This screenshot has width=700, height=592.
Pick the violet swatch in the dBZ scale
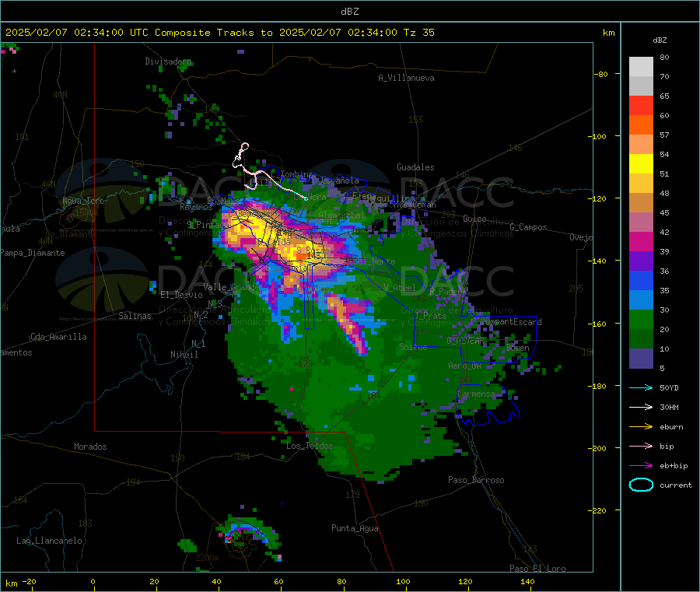pyautogui.click(x=641, y=261)
